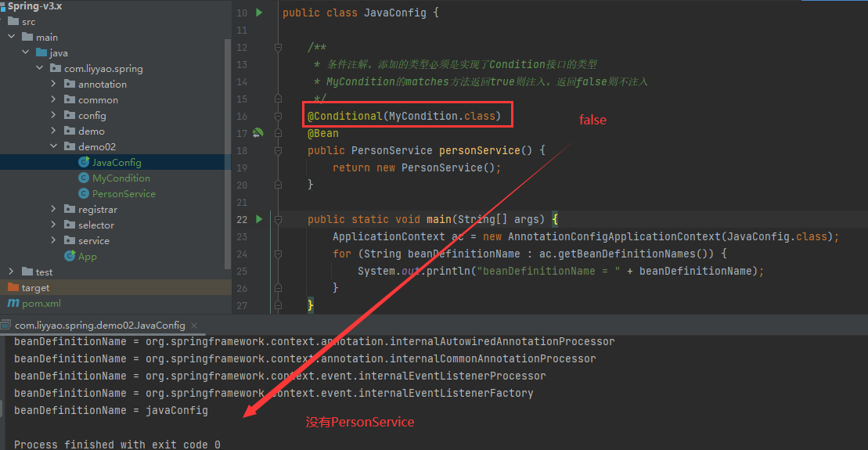Click the Spring bean gutter icon at line 17
This screenshot has height=450, width=868.
258,133
